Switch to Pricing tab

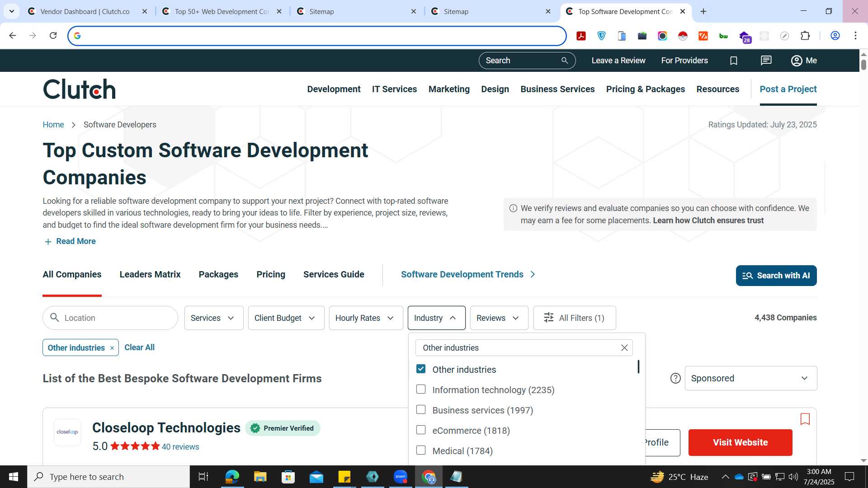271,275
